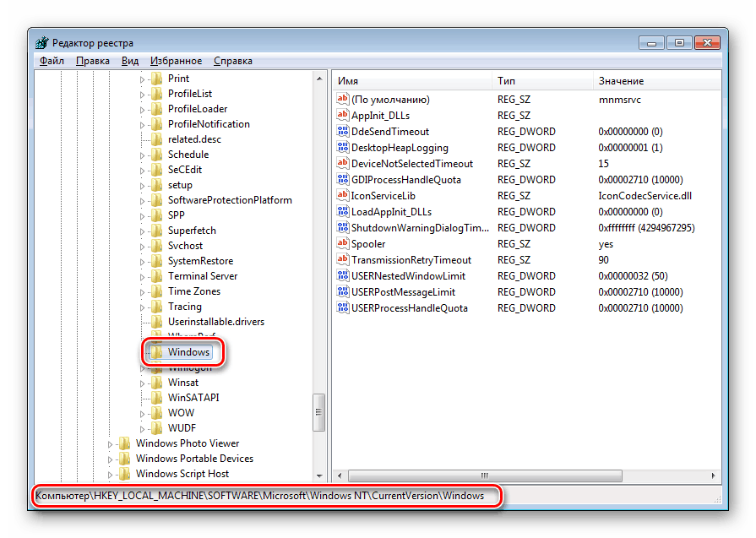Click the tree pane scroll-up arrow

coord(319,78)
